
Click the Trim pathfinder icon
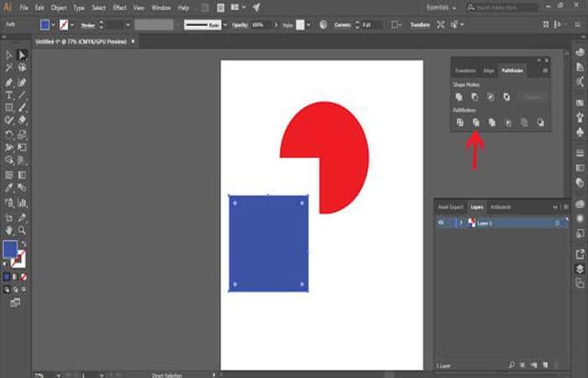(x=476, y=123)
